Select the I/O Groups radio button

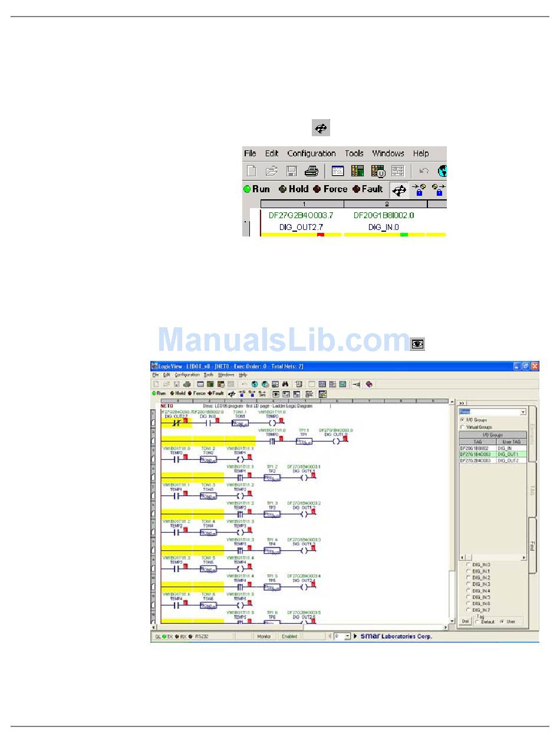click(462, 420)
